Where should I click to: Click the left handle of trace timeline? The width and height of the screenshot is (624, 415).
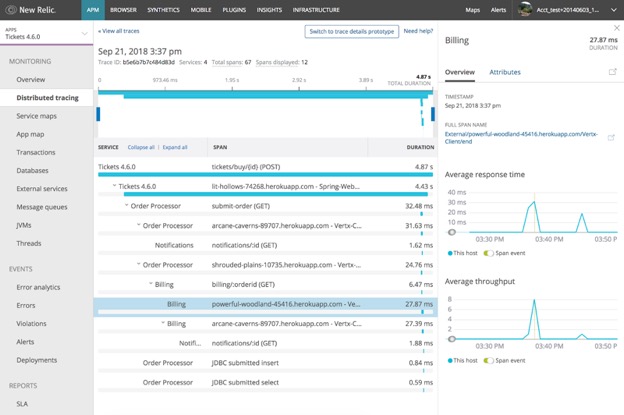click(98, 114)
